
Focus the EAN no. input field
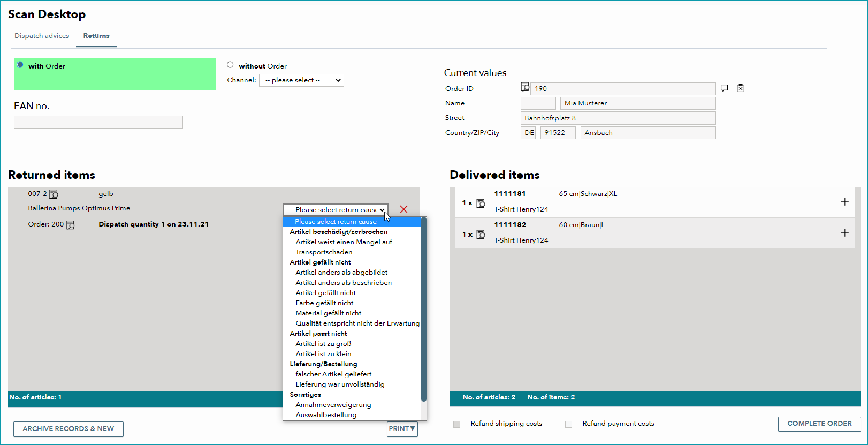coord(98,122)
